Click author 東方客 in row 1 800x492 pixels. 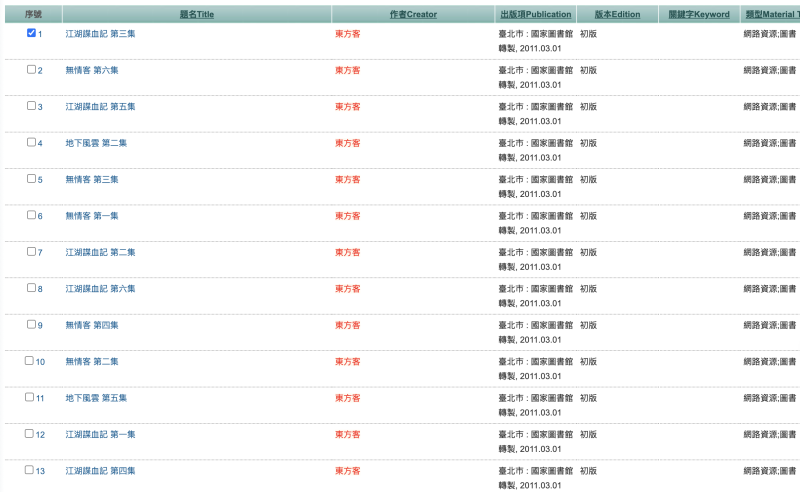[347, 34]
